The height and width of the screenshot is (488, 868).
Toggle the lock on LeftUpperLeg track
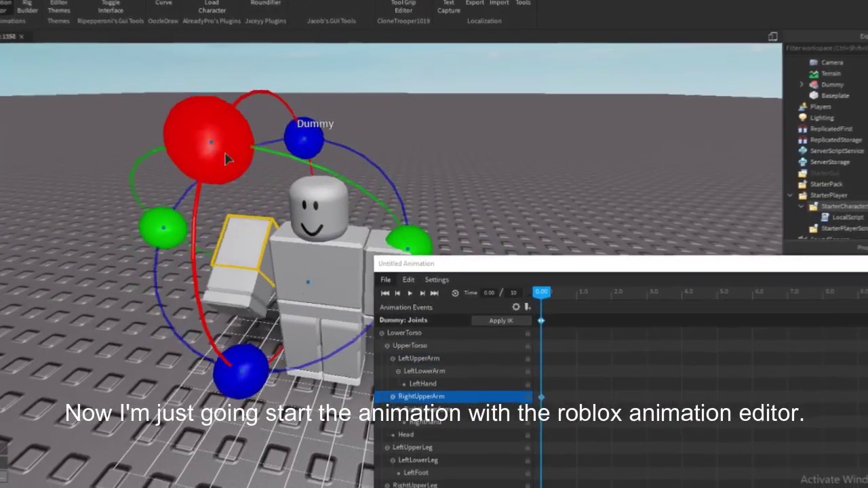pyautogui.click(x=528, y=447)
